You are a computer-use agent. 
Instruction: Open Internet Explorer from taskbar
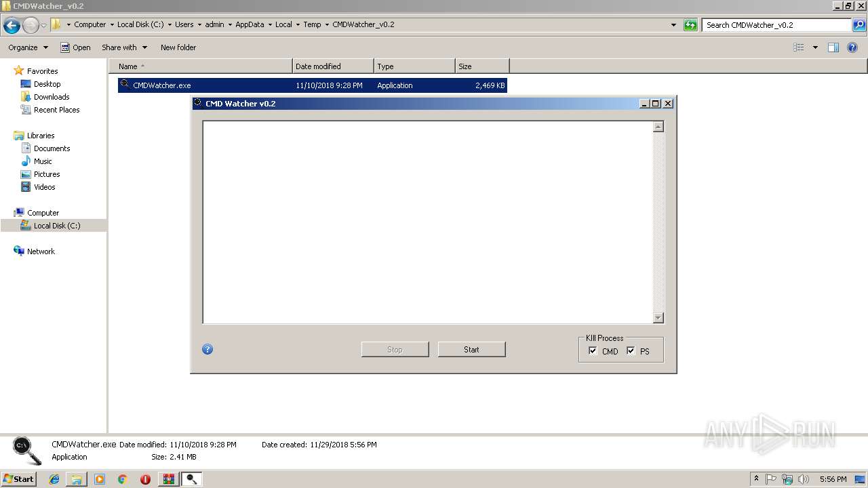point(54,479)
